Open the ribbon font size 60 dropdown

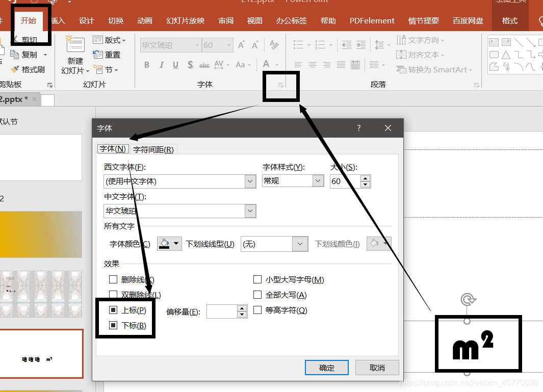click(228, 45)
